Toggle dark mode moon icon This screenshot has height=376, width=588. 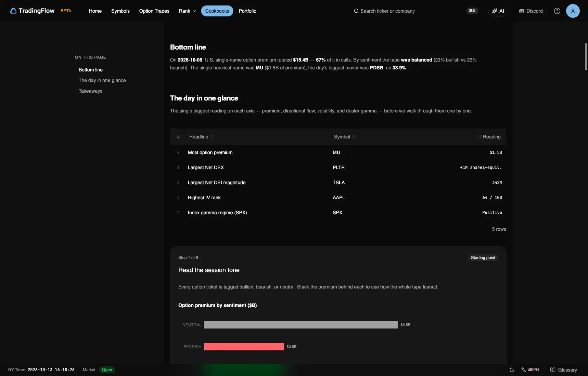512,370
